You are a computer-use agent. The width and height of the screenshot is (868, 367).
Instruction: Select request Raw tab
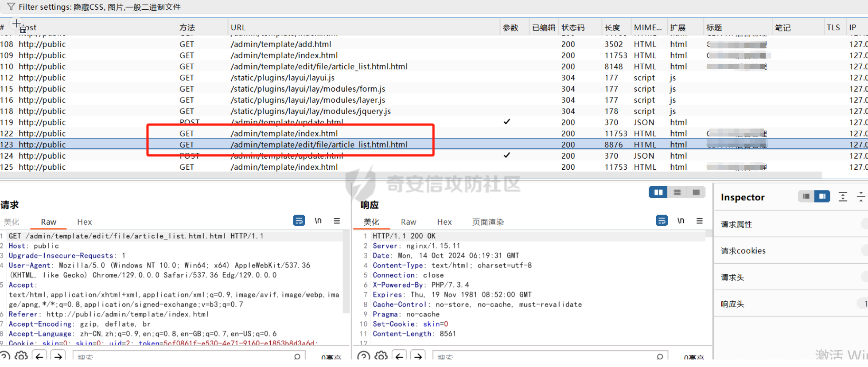(x=49, y=222)
